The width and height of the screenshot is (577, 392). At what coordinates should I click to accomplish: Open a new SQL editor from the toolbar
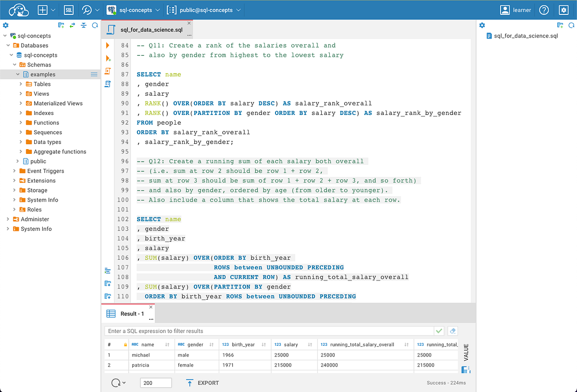click(69, 10)
